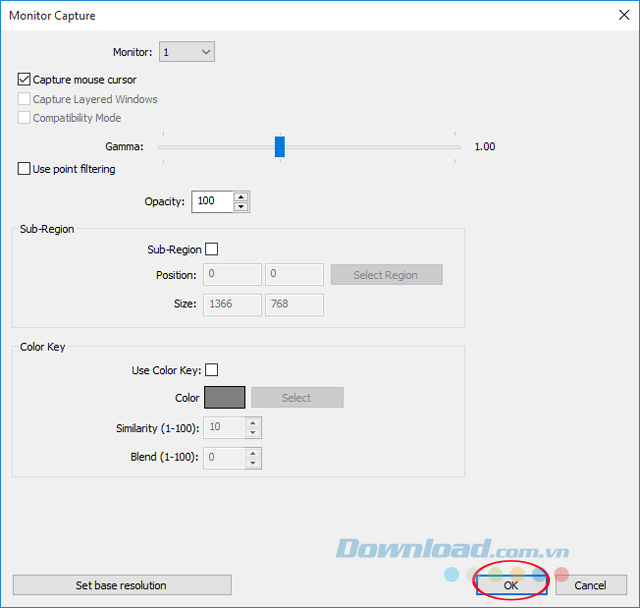The width and height of the screenshot is (640, 608).
Task: Click inside the Opacity value field
Action: pos(211,201)
